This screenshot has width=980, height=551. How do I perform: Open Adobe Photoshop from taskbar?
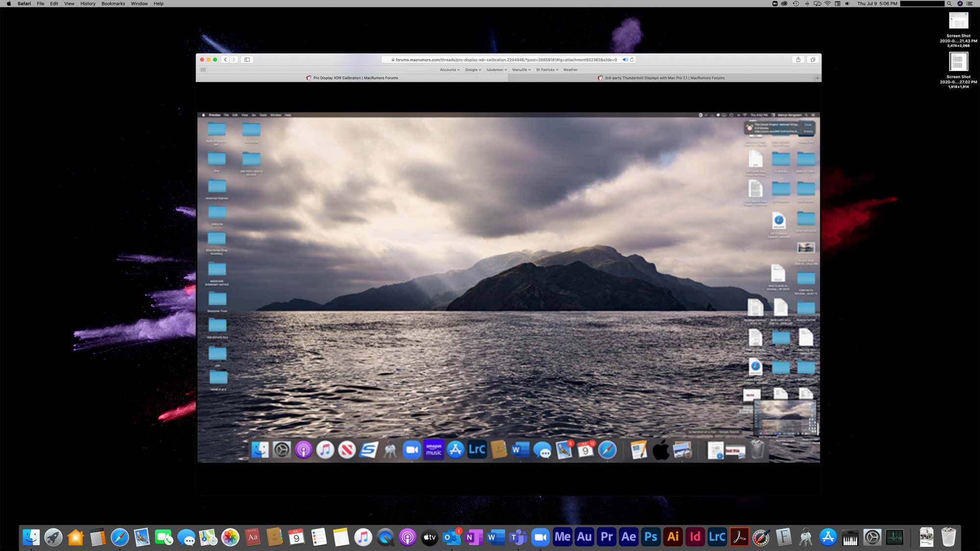[650, 537]
